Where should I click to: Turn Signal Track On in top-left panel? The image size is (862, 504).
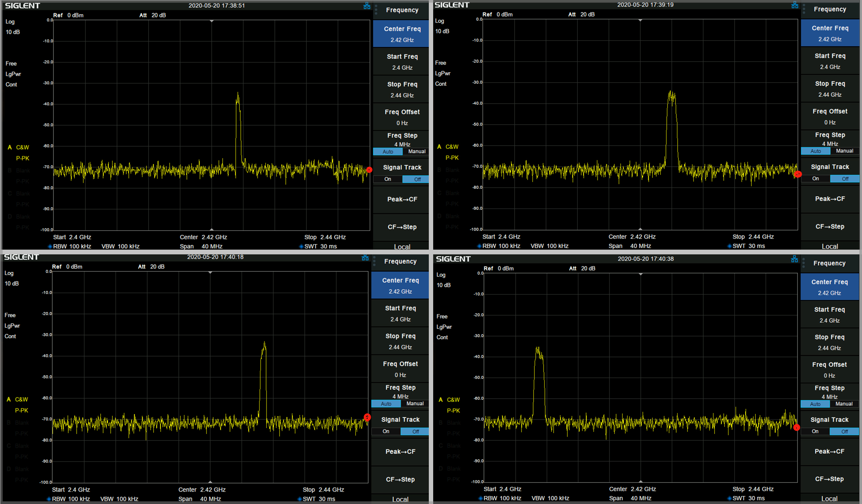388,179
